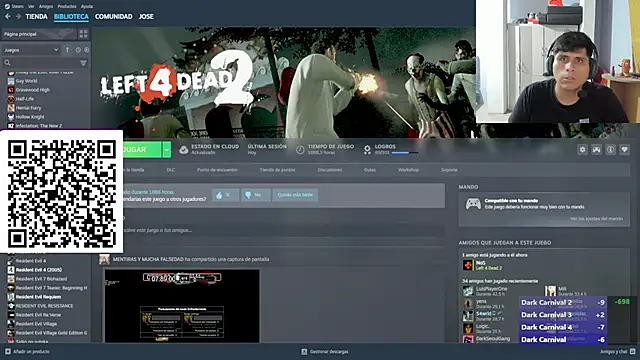This screenshot has height=360, width=640.
Task: Open the Steam menu in the menu bar
Action: (x=14, y=6)
